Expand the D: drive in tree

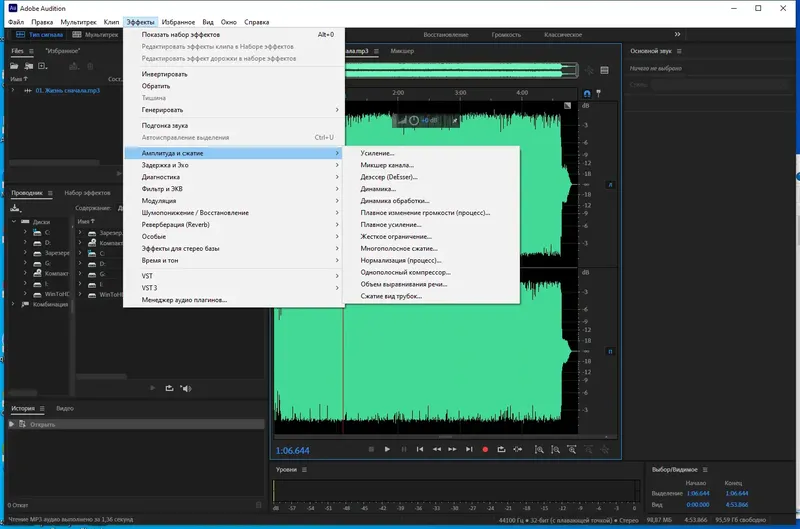25,243
